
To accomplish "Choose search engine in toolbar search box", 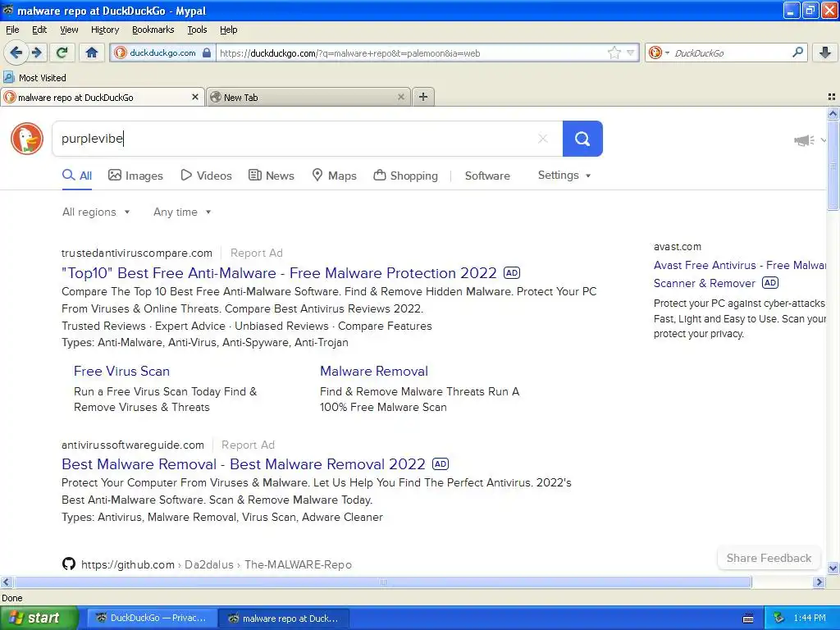I will [x=659, y=52].
